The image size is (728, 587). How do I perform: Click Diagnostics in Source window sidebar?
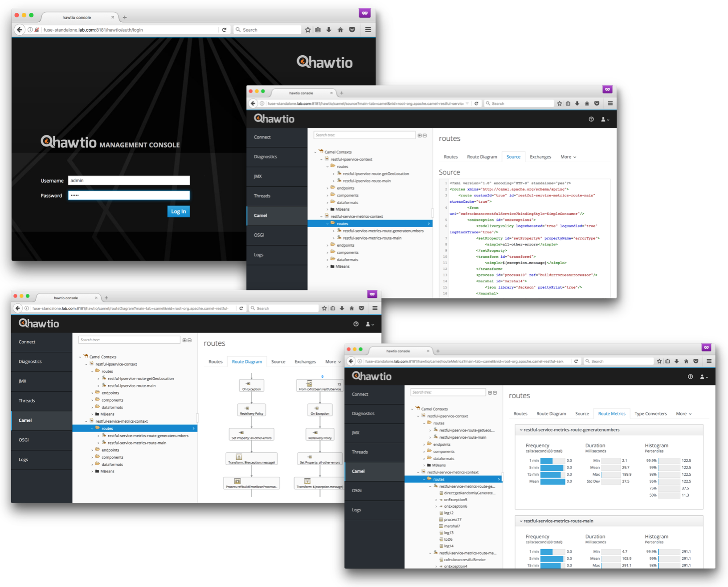coord(277,157)
